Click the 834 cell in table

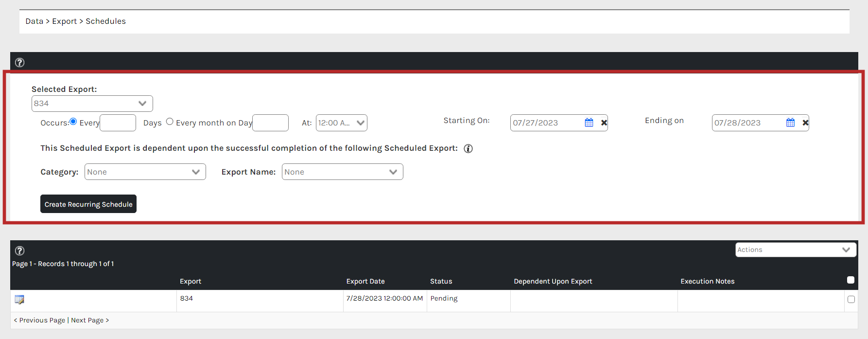260,301
